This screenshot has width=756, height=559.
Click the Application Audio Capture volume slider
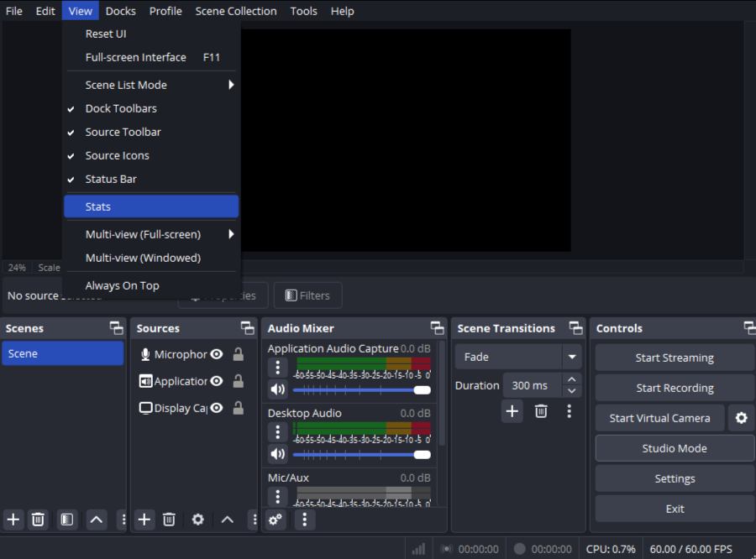tap(361, 389)
